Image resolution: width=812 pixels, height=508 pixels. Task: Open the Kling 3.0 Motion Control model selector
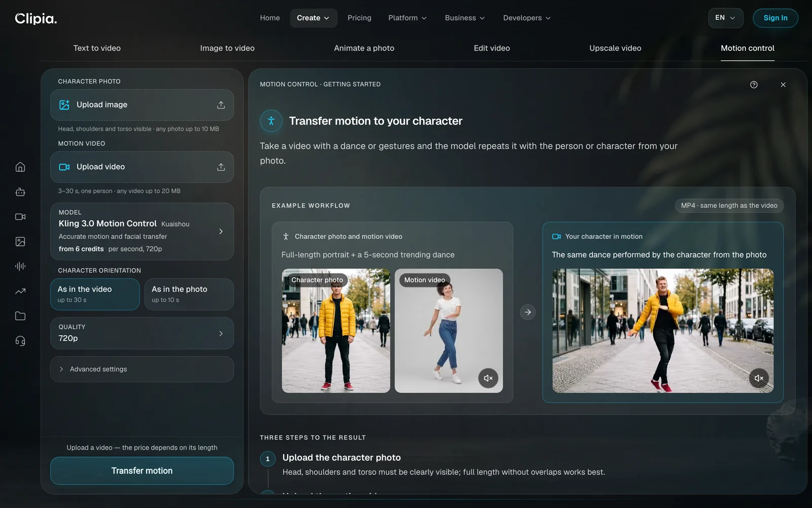pos(142,232)
